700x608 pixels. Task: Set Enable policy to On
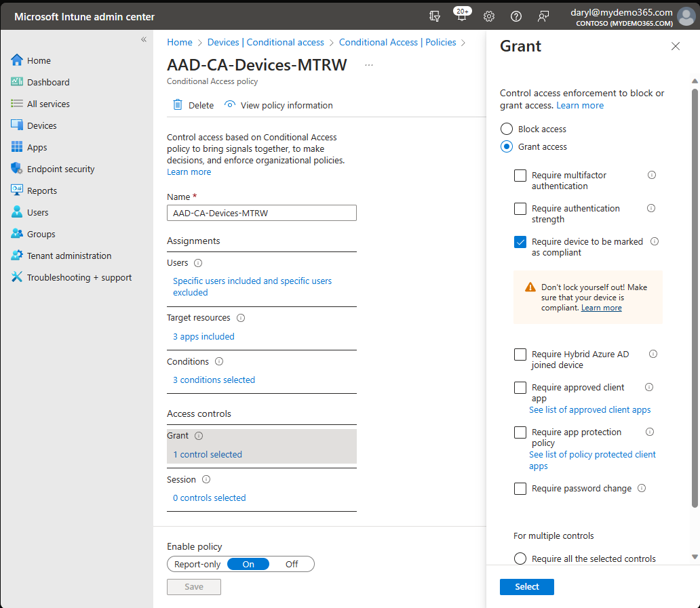[248, 565]
